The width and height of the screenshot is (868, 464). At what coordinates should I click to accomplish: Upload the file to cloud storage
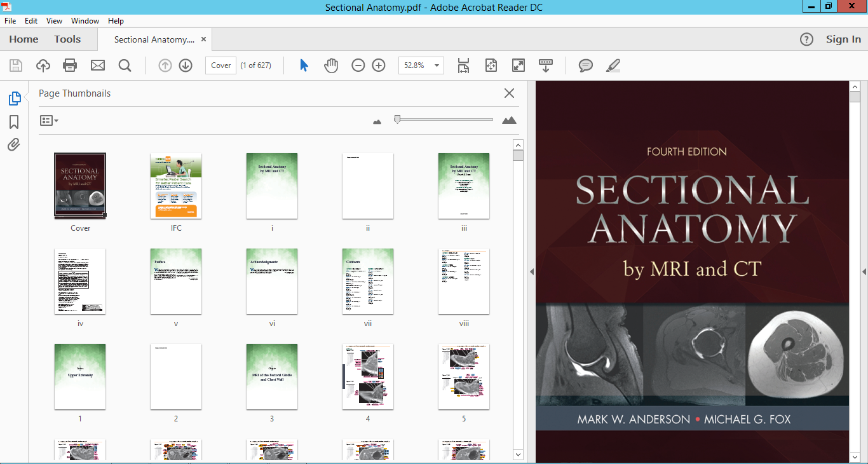[43, 65]
